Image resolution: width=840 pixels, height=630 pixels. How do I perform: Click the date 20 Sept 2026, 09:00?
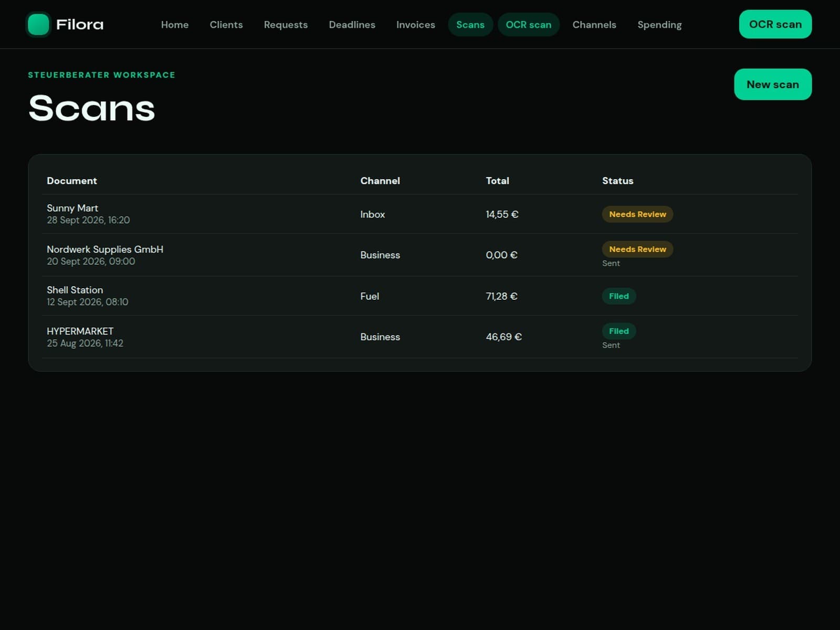(x=91, y=261)
